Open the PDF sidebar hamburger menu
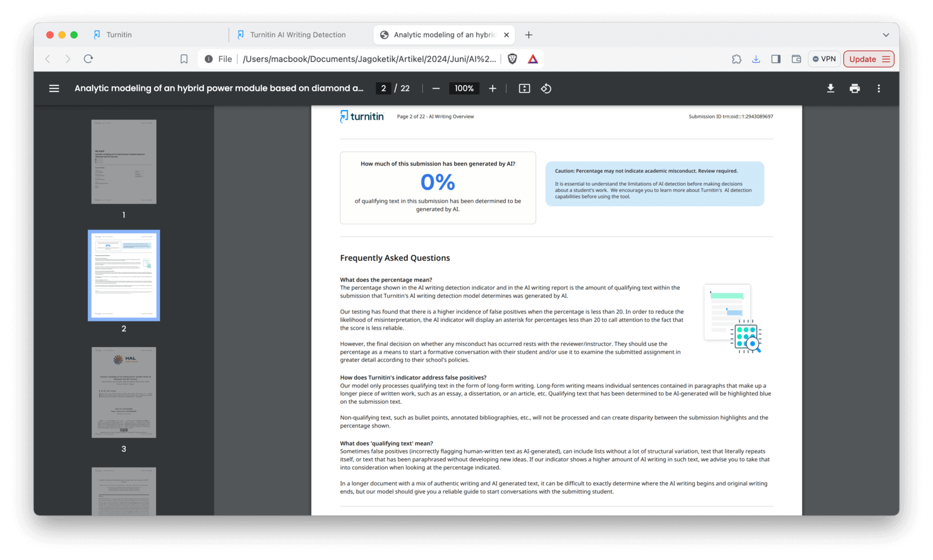The image size is (933, 560). click(x=54, y=88)
